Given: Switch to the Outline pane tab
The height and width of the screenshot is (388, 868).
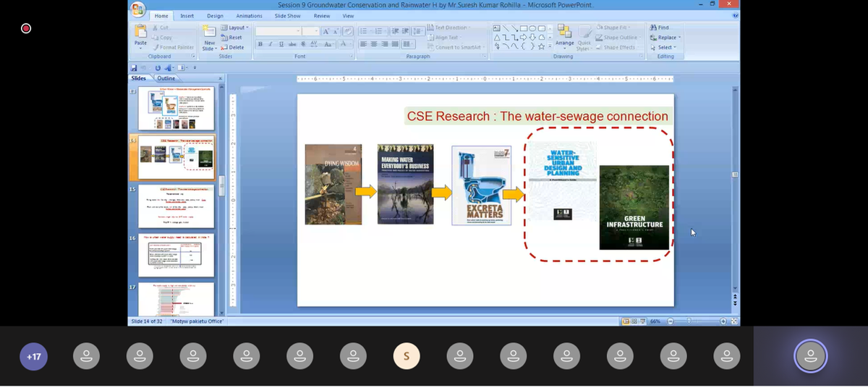Looking at the screenshot, I should [166, 78].
